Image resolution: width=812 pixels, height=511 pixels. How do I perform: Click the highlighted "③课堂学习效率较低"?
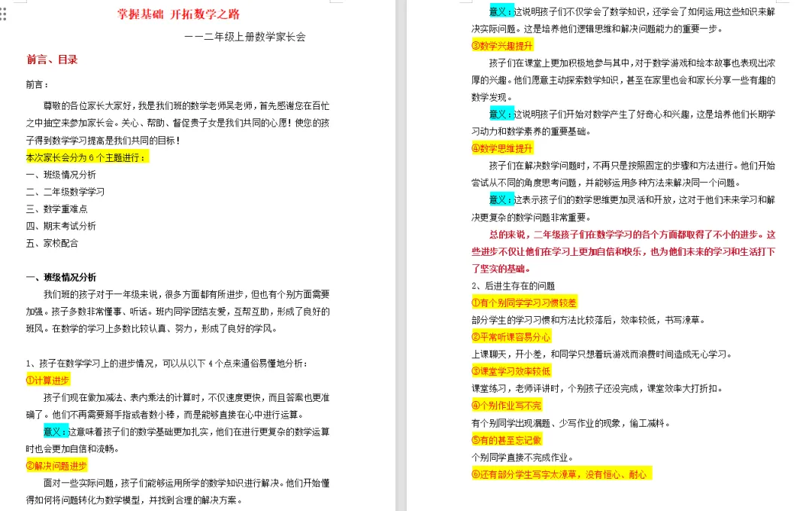click(511, 371)
